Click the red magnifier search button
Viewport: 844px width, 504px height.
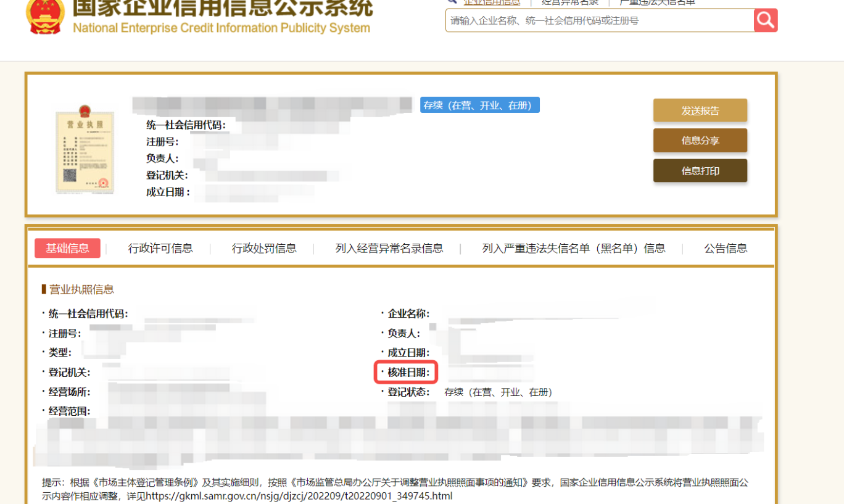tap(766, 20)
